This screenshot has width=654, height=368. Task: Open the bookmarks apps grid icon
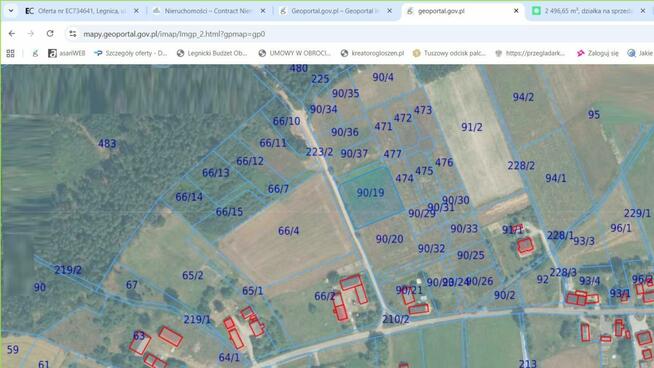click(10, 53)
